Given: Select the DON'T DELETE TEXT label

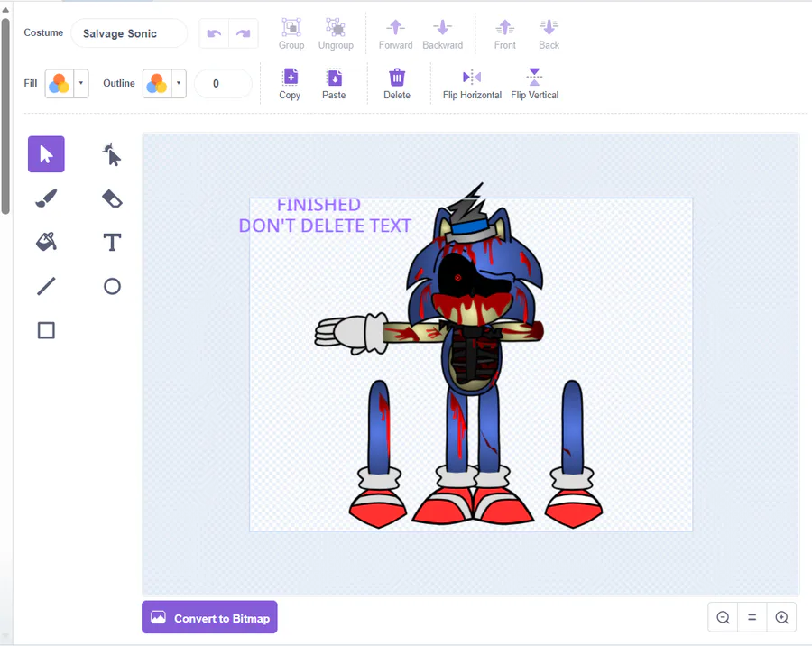Looking at the screenshot, I should pyautogui.click(x=325, y=226).
